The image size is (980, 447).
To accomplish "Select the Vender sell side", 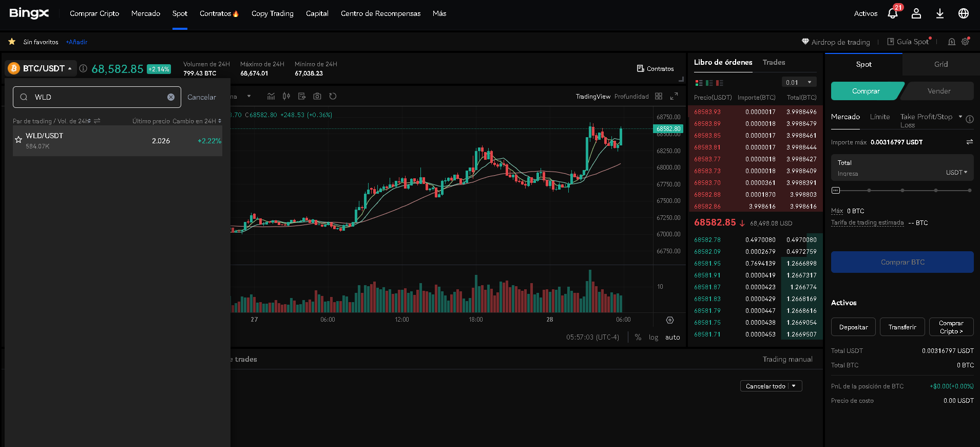I will 939,91.
